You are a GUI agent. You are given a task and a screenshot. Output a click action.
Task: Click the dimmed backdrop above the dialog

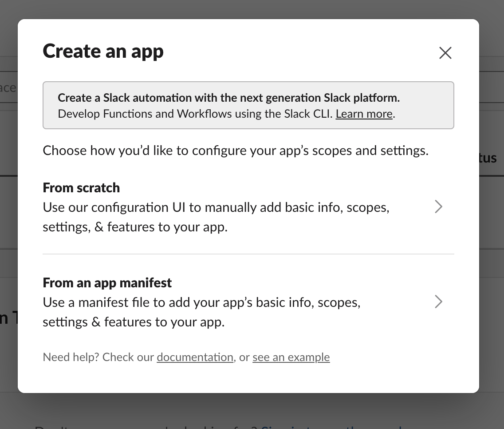[x=252, y=9]
